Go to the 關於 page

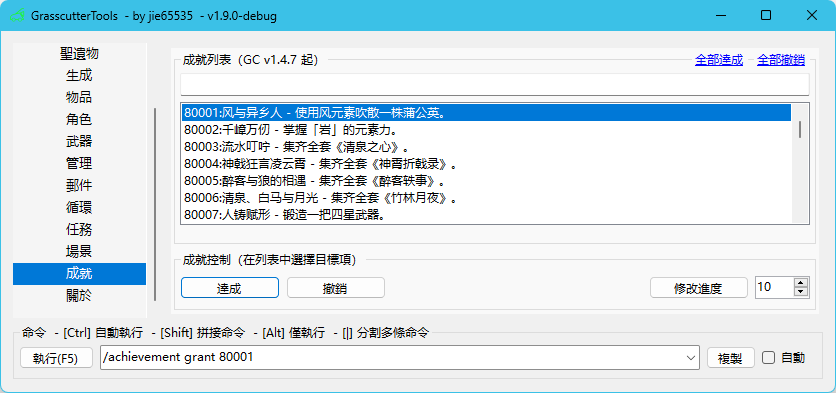pyautogui.click(x=79, y=295)
